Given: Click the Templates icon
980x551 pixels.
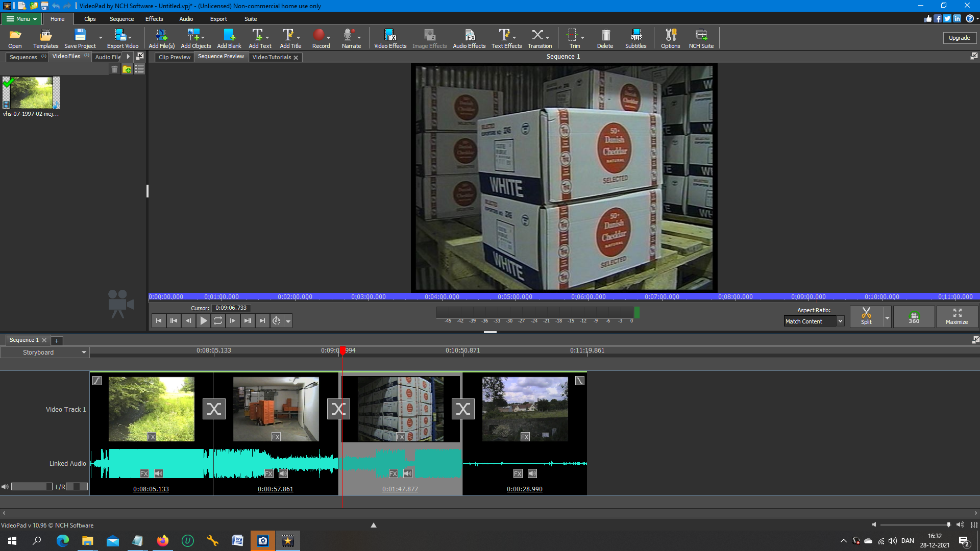Looking at the screenshot, I should [x=45, y=38].
